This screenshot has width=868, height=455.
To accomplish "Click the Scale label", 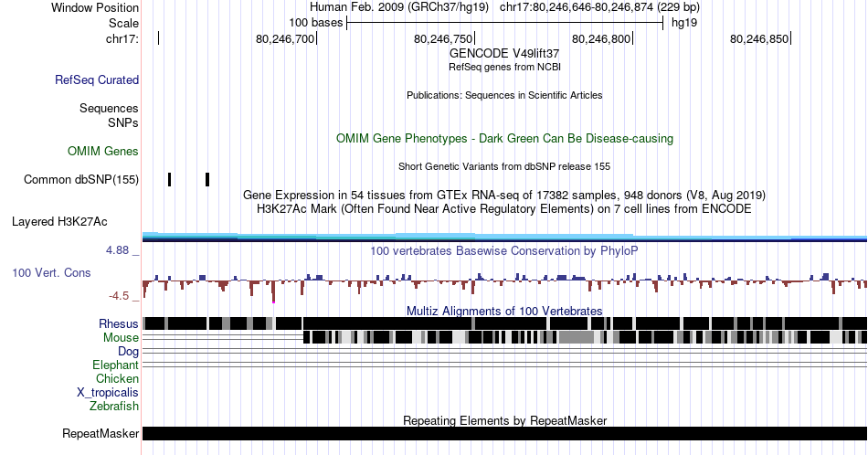I will tap(123, 23).
